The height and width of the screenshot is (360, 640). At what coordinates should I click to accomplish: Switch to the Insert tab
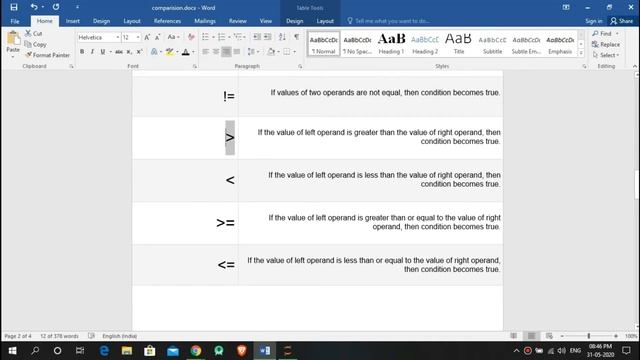(73, 21)
